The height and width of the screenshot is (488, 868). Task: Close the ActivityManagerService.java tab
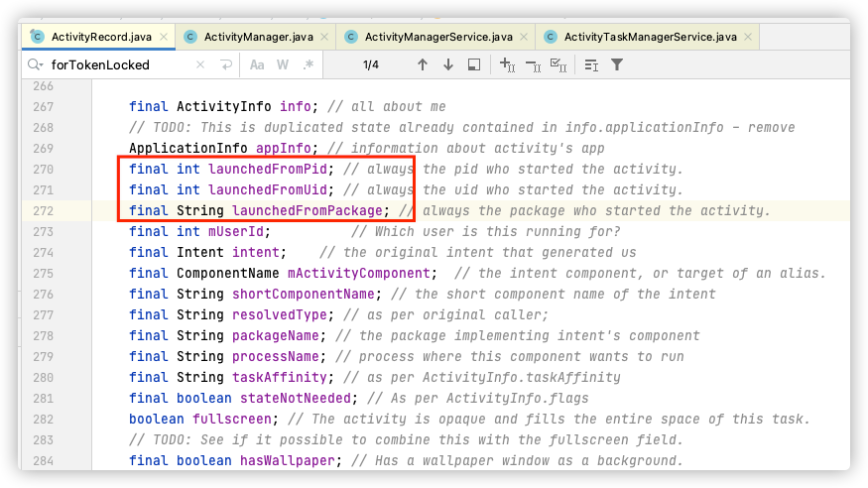point(524,37)
